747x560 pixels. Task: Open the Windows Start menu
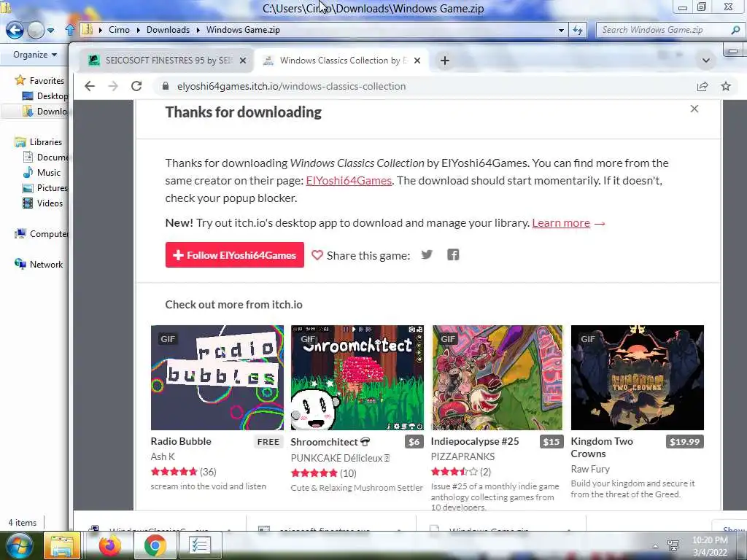[18, 545]
